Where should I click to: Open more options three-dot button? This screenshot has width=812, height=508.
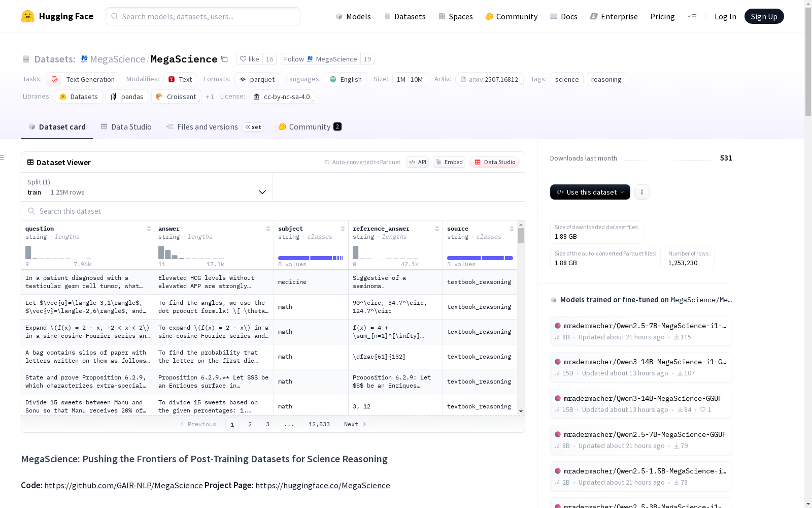click(x=642, y=192)
